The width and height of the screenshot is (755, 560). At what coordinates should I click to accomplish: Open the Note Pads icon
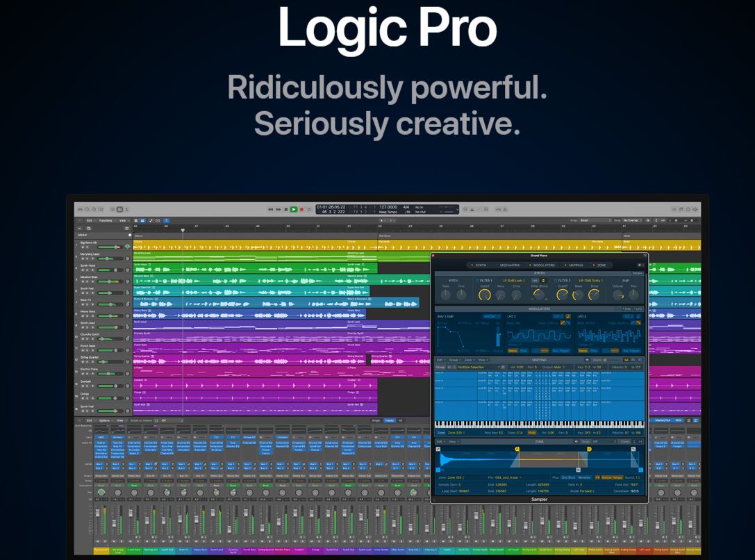pyautogui.click(x=681, y=209)
